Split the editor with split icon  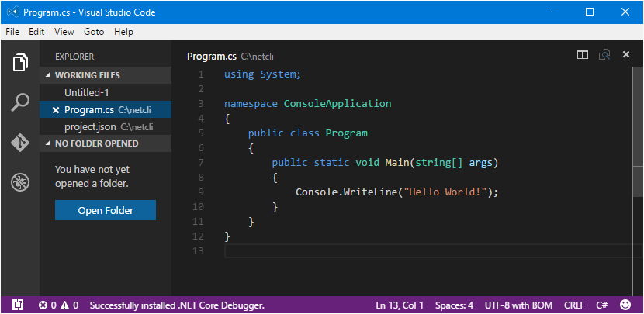(x=583, y=54)
